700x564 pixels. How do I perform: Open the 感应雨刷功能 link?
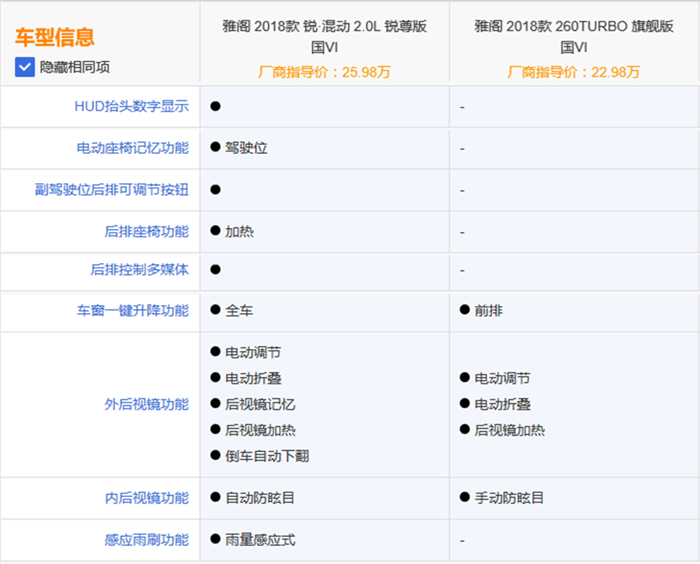click(146, 540)
